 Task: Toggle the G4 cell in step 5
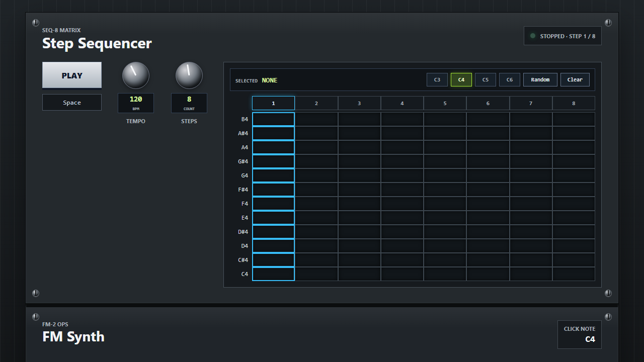445,175
